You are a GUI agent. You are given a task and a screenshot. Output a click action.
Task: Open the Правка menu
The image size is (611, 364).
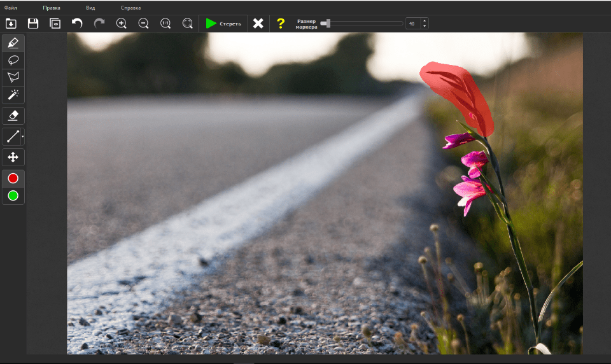click(x=52, y=8)
